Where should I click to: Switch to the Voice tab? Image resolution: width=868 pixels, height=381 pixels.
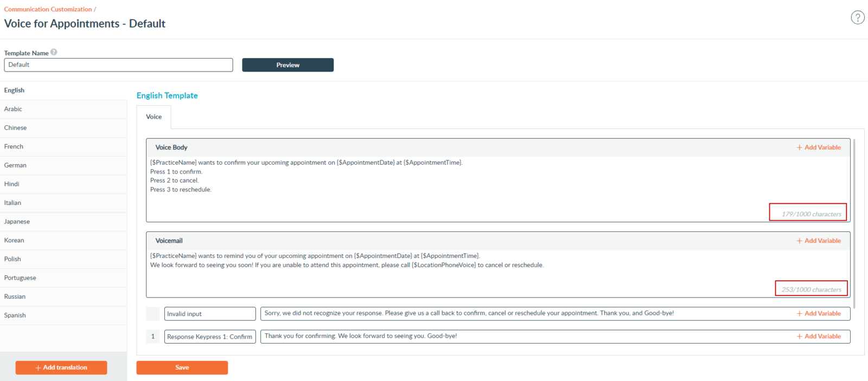click(x=154, y=117)
